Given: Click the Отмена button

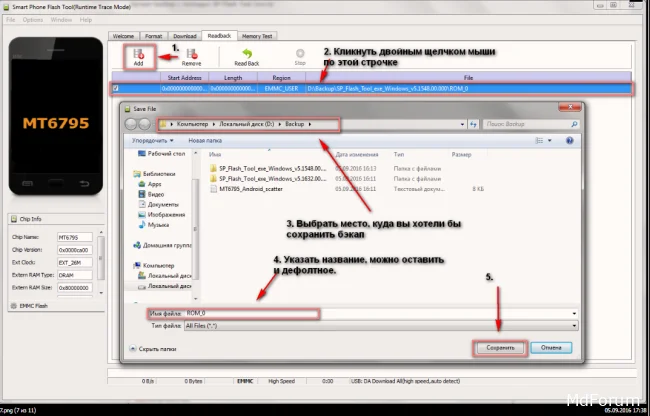Looking at the screenshot, I should [x=551, y=348].
